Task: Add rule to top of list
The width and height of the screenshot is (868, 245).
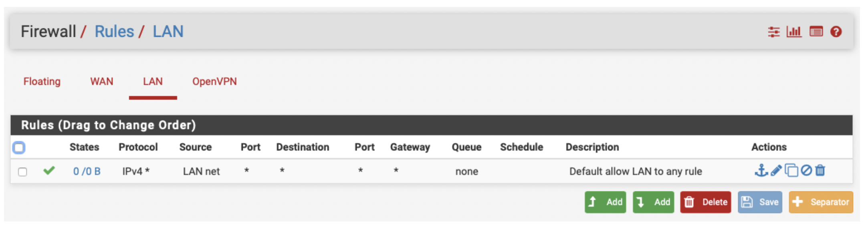Action: pyautogui.click(x=605, y=202)
